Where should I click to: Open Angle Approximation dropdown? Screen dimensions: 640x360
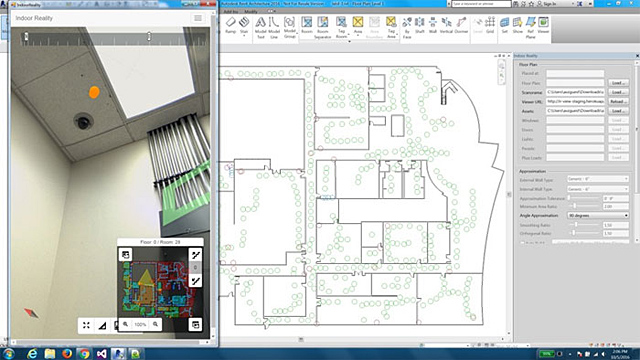tap(598, 215)
